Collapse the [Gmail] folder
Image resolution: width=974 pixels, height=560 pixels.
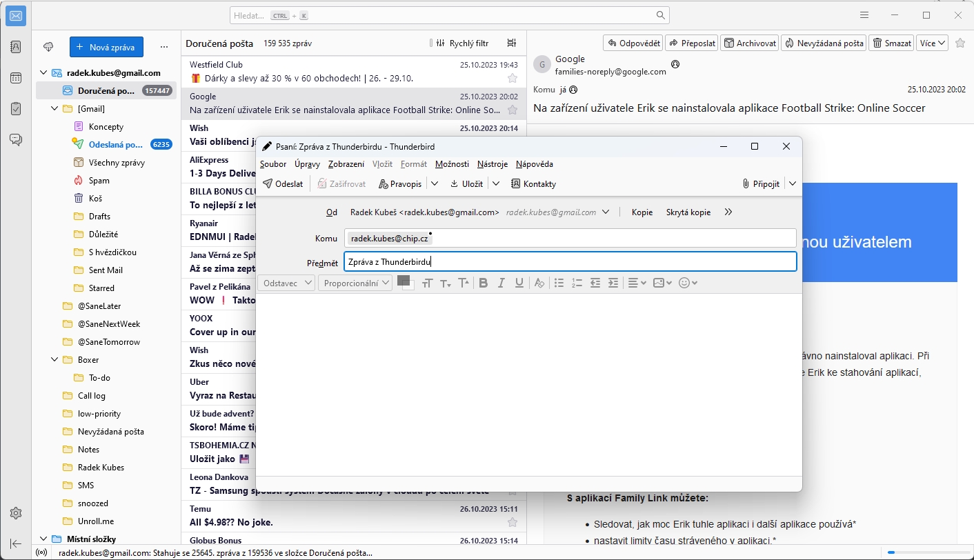tap(55, 109)
